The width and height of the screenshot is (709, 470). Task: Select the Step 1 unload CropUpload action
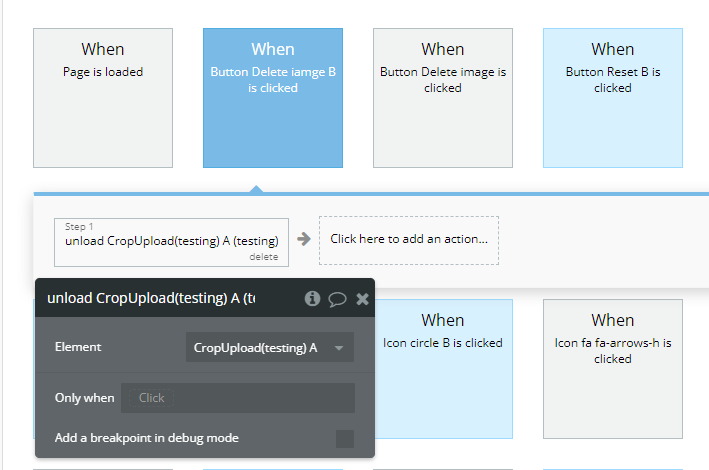point(171,240)
